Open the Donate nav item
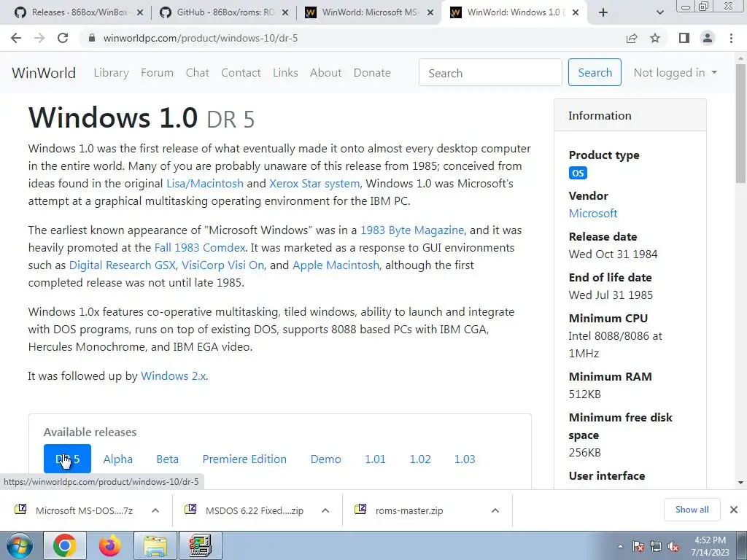The width and height of the screenshot is (747, 560). tap(372, 73)
